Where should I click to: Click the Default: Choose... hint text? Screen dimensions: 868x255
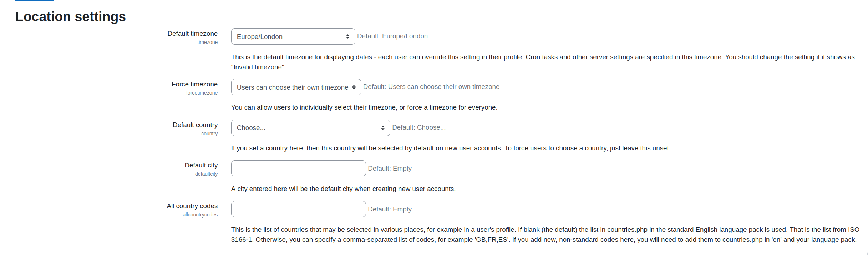pyautogui.click(x=419, y=127)
